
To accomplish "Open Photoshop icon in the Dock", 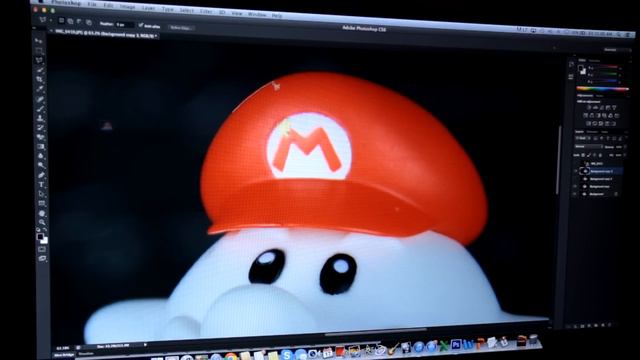I will pos(456,345).
